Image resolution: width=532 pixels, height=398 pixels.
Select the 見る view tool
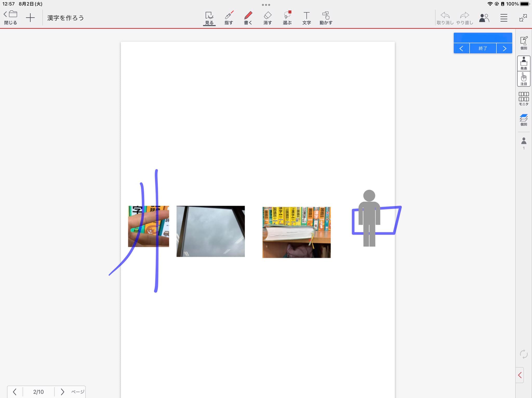tap(209, 18)
